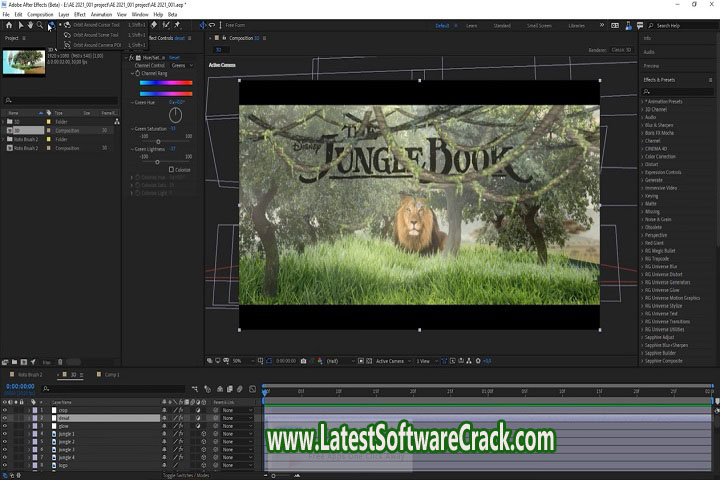Switch to the Roto Brush 2 timeline tab
The height and width of the screenshot is (480, 720).
click(x=30, y=375)
